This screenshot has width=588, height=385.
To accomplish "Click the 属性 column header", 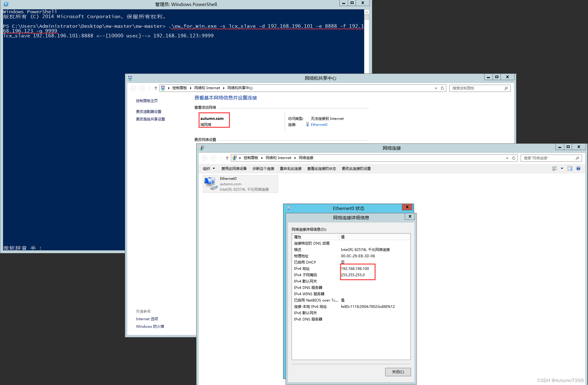I will pyautogui.click(x=315, y=237).
